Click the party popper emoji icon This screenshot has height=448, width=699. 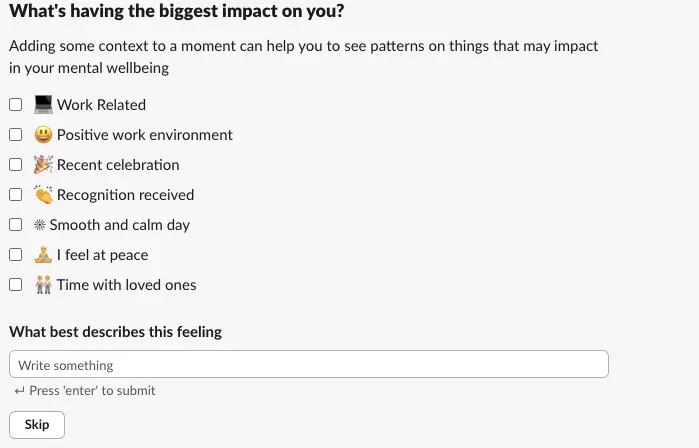tap(43, 165)
